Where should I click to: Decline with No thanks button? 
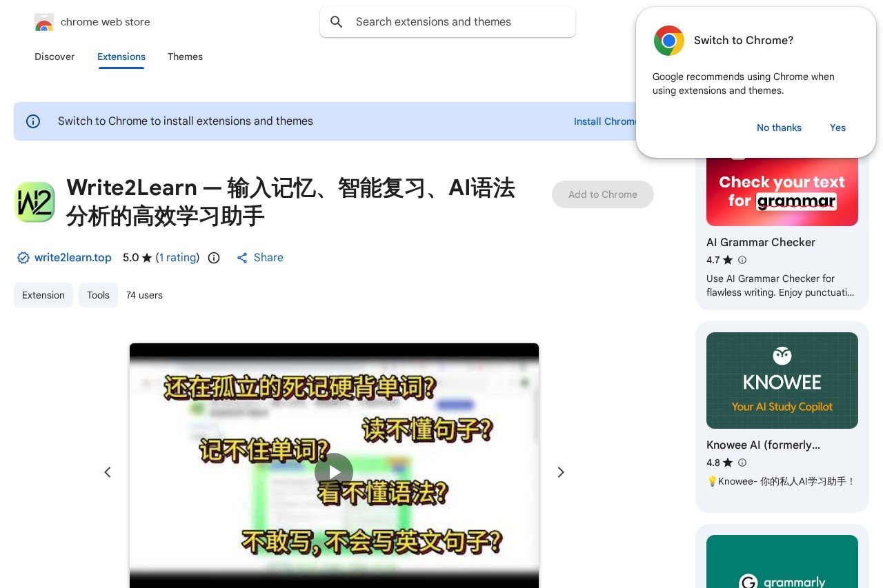(x=779, y=128)
